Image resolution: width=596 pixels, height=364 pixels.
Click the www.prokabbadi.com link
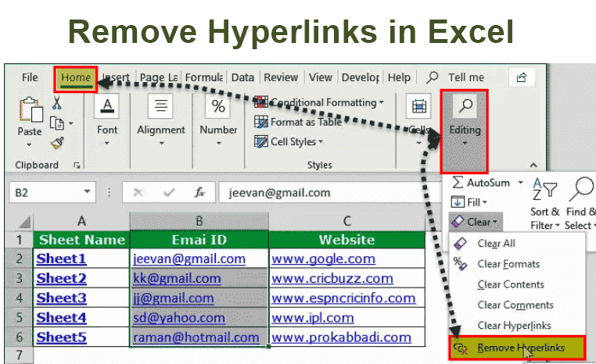click(341, 337)
